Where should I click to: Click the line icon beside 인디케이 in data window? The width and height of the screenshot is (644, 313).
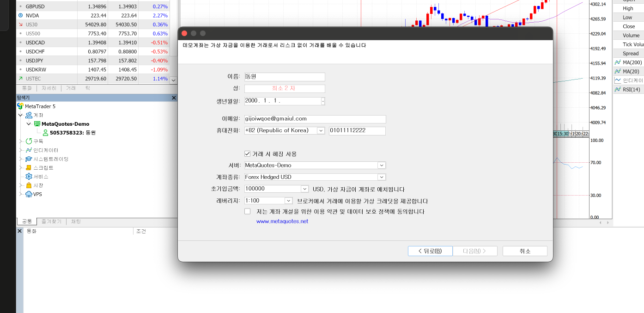click(618, 80)
